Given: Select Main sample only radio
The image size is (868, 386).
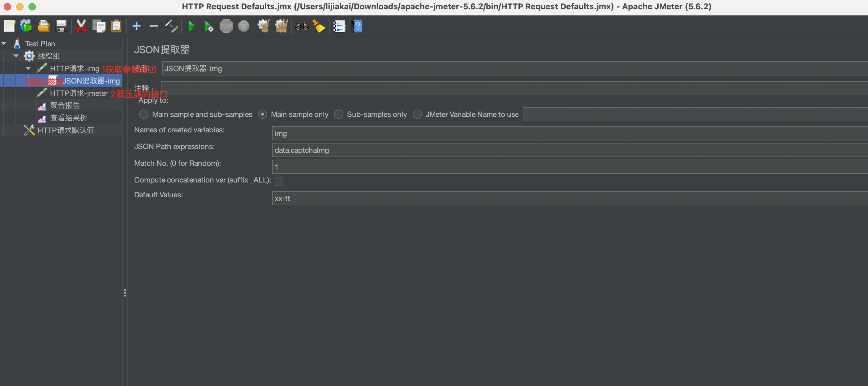Looking at the screenshot, I should click(x=263, y=114).
